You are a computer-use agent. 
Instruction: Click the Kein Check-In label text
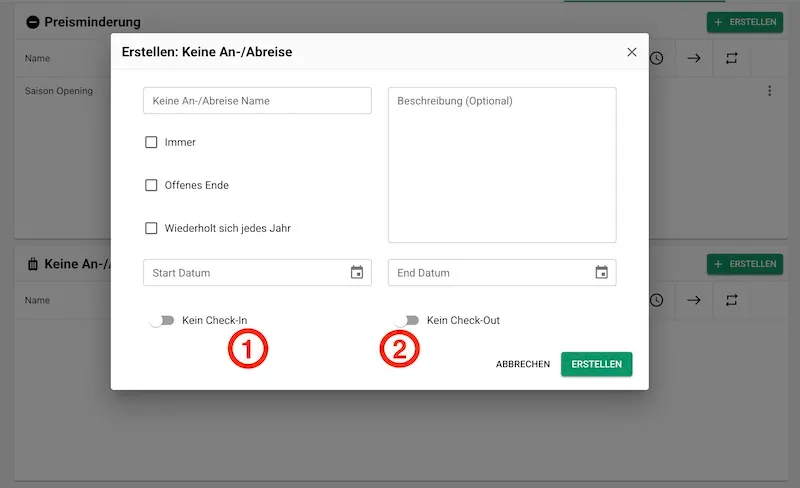point(214,321)
